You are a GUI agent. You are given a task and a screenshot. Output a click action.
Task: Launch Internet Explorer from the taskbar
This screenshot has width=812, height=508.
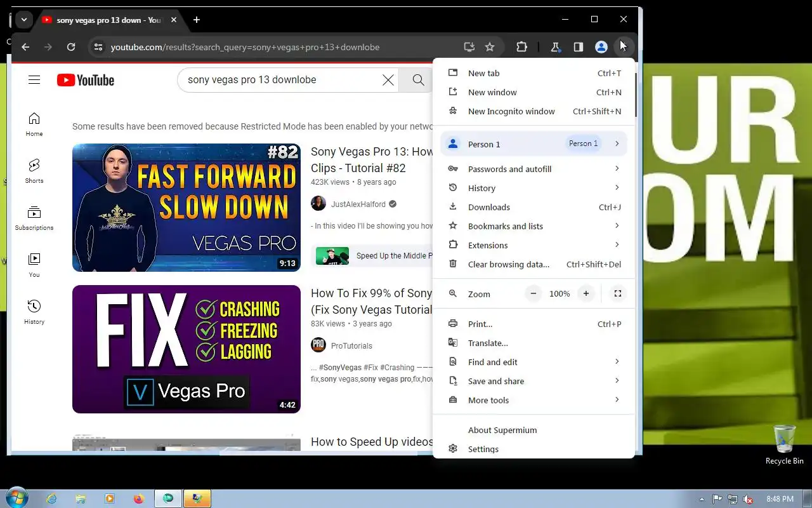coord(51,499)
